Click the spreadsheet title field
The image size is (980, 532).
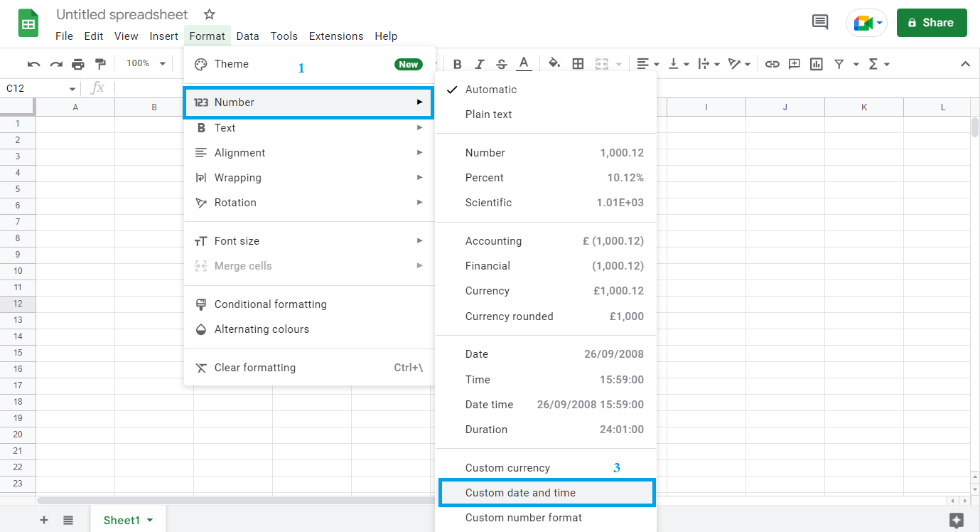(x=122, y=14)
